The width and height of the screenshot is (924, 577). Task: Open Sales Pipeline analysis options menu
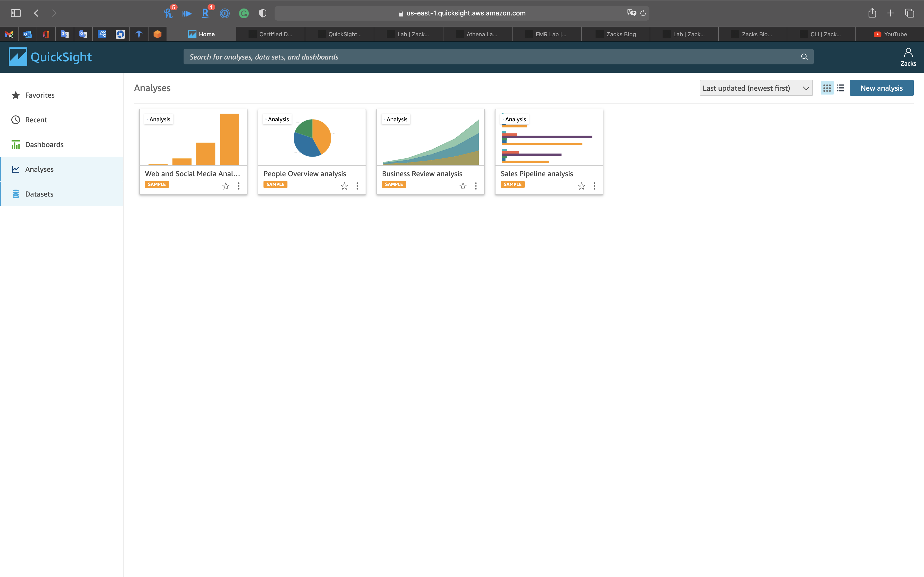[594, 186]
